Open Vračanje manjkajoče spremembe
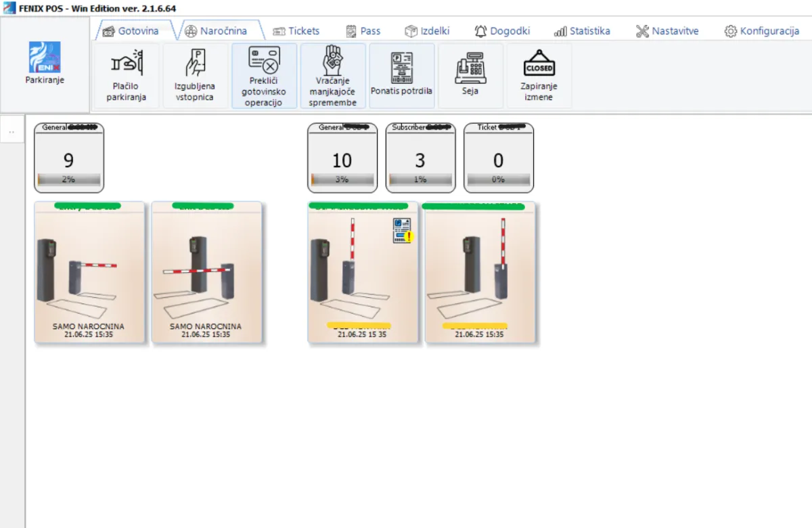This screenshot has width=812, height=528. click(333, 60)
